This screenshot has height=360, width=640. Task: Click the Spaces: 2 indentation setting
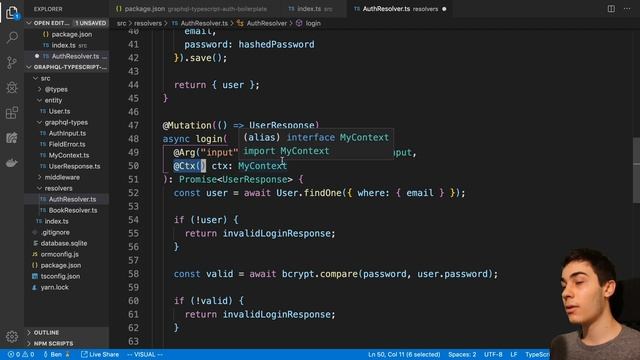[462, 354]
